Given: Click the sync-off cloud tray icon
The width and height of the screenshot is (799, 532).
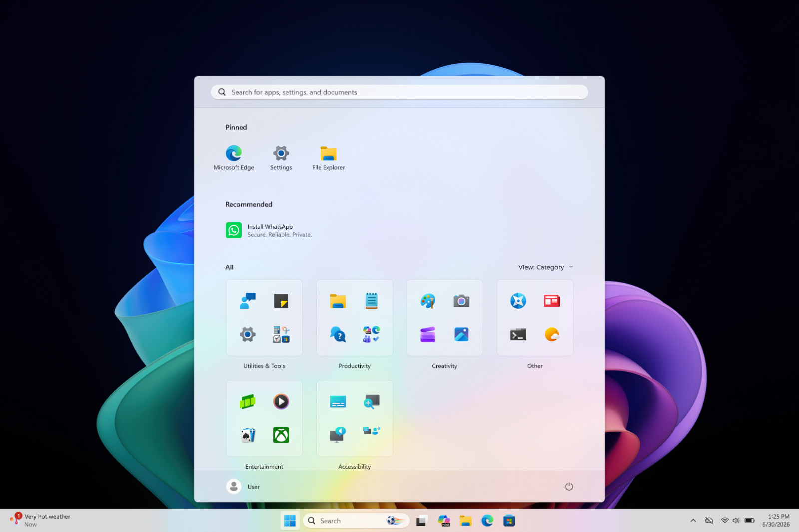Looking at the screenshot, I should (x=709, y=521).
